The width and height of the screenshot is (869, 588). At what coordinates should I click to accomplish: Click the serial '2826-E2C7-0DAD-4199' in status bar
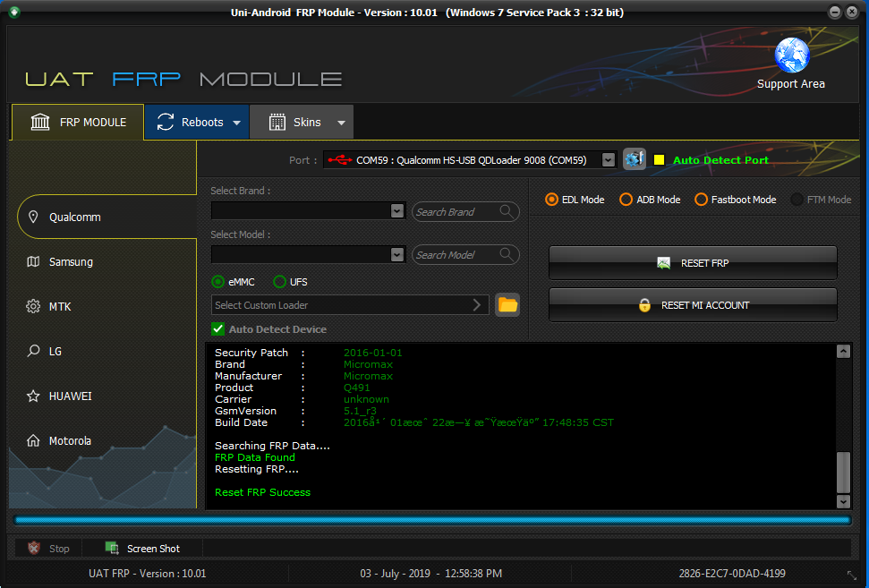tap(732, 573)
